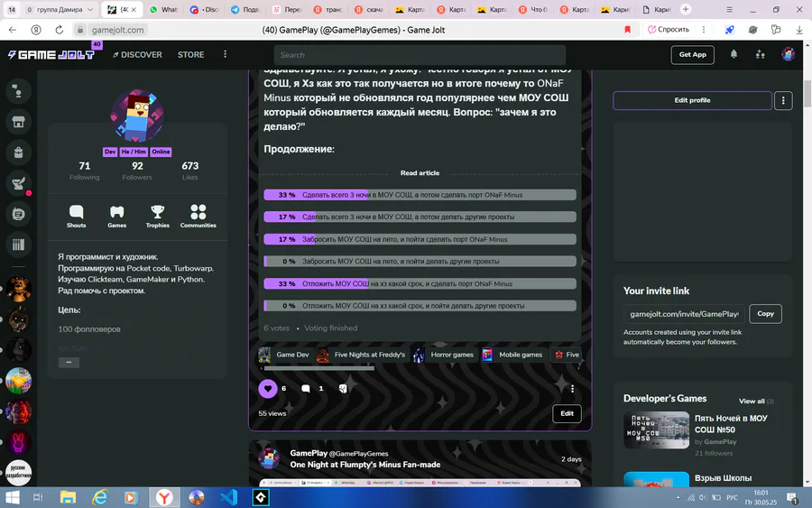
Task: Click the invite link text field
Action: point(684,314)
